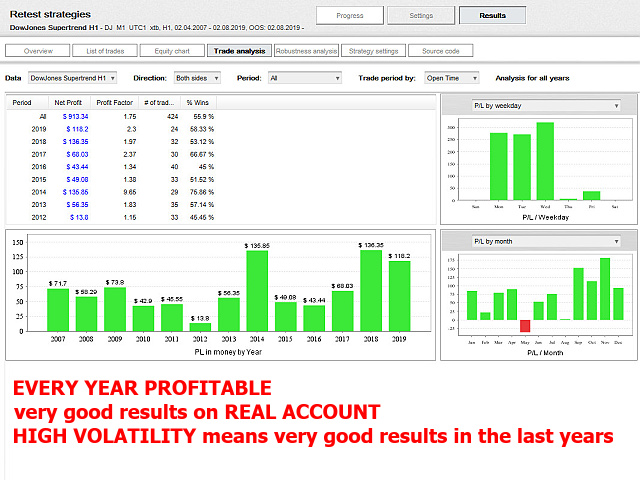Open the List of trades tab
Image resolution: width=640 pixels, height=480 pixels.
coord(105,51)
